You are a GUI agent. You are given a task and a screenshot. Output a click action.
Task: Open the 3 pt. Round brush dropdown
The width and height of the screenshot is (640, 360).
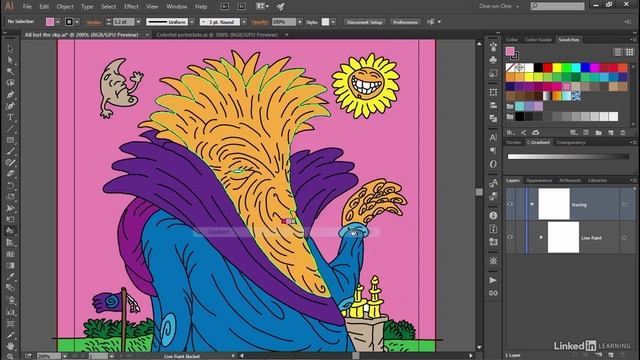(x=244, y=22)
